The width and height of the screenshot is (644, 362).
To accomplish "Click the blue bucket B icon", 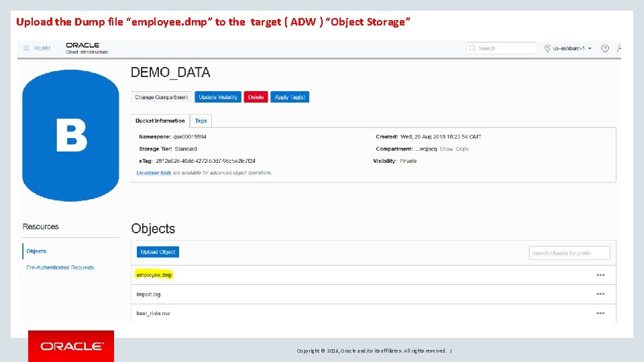I will 70,135.
